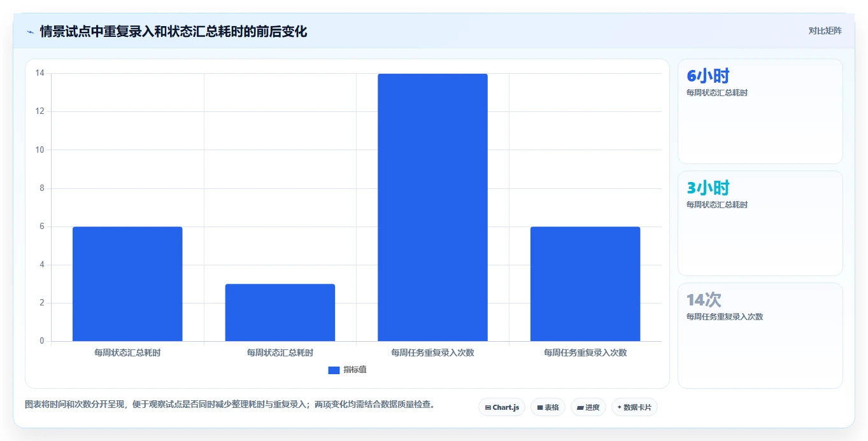The image size is (868, 441).
Task: Click the 3小时 value in the second card
Action: pyautogui.click(x=708, y=188)
